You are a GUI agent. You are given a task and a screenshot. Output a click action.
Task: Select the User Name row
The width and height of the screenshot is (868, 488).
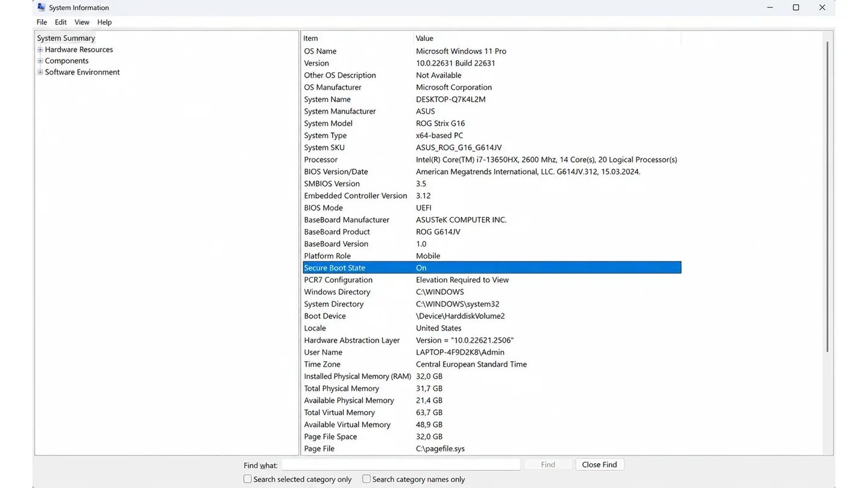point(492,352)
